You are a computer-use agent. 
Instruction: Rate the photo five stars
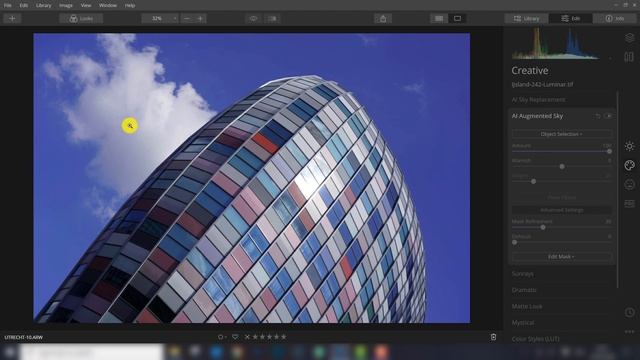284,337
